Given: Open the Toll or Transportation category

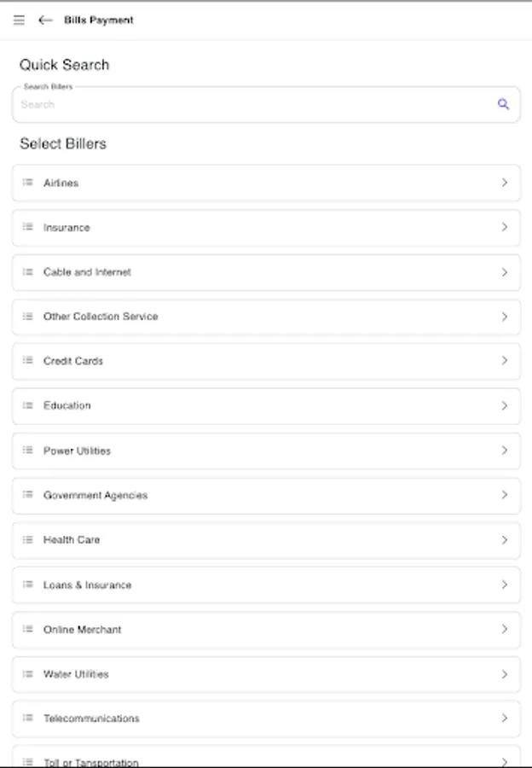Looking at the screenshot, I should click(90, 760).
